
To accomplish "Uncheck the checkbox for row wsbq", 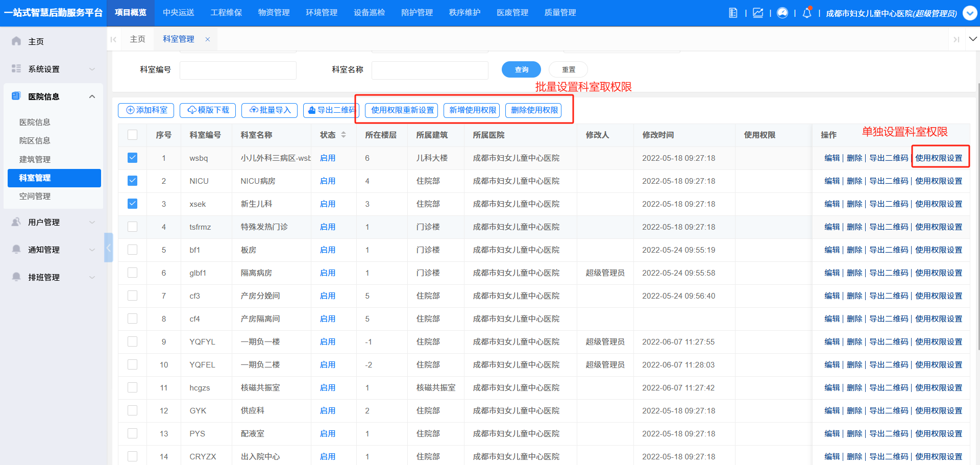I will tap(132, 158).
